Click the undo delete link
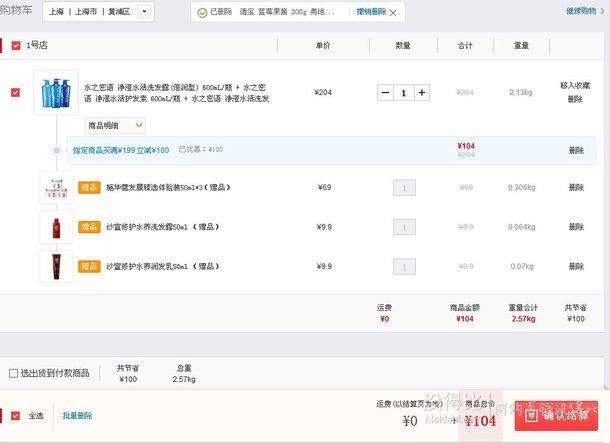 tap(371, 12)
